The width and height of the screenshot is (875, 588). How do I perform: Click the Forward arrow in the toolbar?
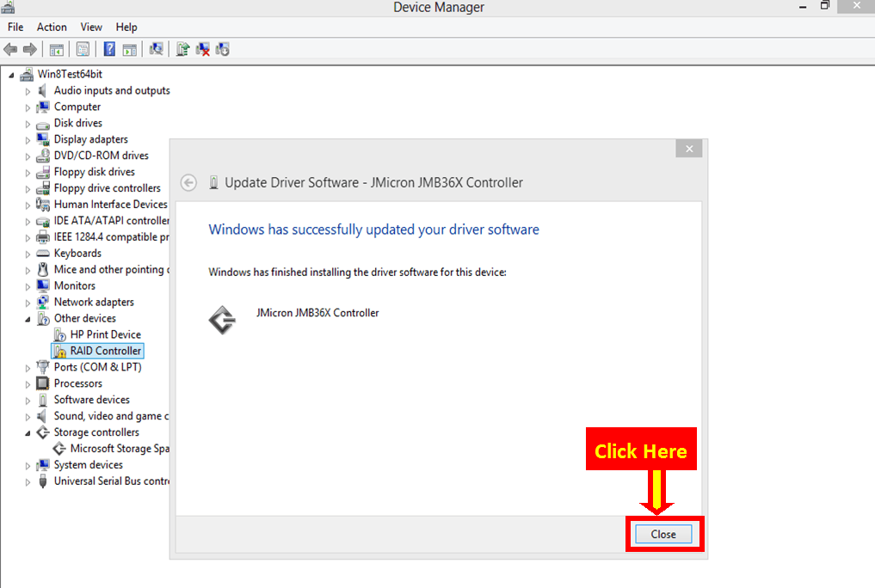(30, 49)
